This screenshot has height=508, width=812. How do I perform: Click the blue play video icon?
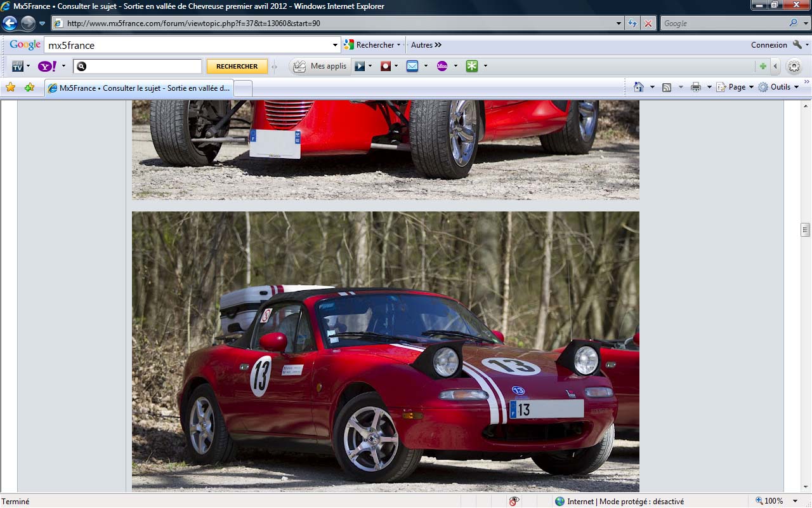click(x=360, y=66)
